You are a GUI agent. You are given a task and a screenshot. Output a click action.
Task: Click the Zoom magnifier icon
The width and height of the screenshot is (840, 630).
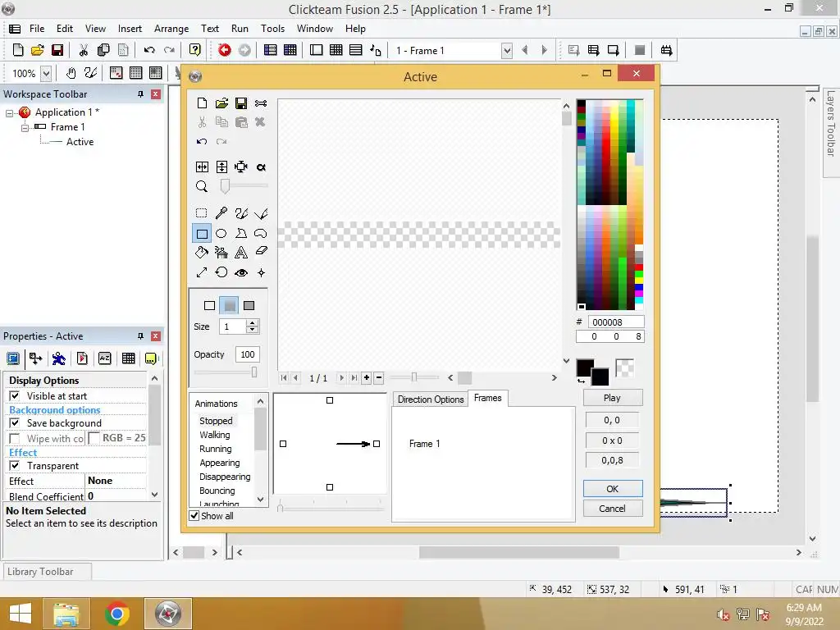pos(202,186)
